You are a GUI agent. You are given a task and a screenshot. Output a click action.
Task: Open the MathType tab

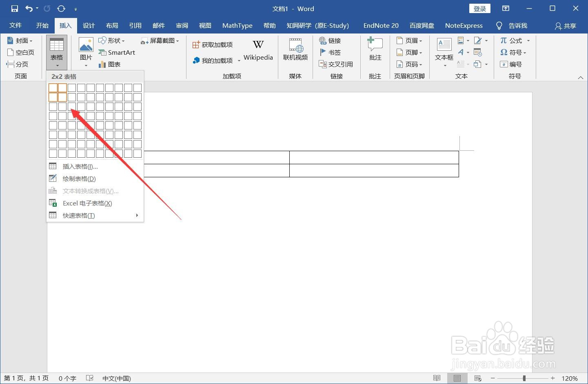coord(237,25)
